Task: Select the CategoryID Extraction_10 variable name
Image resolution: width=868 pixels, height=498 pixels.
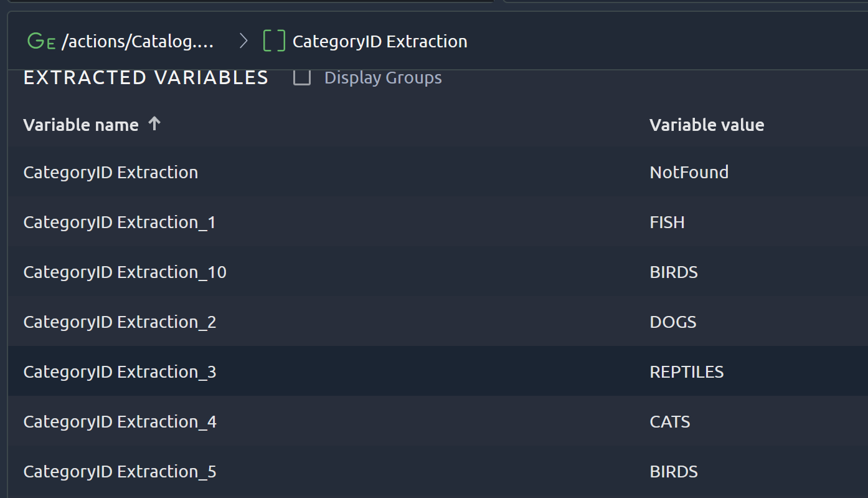Action: pyautogui.click(x=125, y=272)
